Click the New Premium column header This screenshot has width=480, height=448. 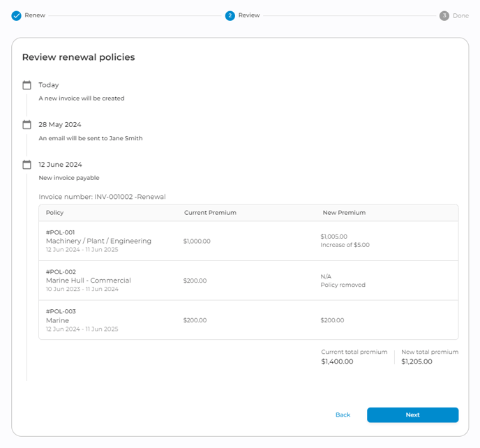344,213
